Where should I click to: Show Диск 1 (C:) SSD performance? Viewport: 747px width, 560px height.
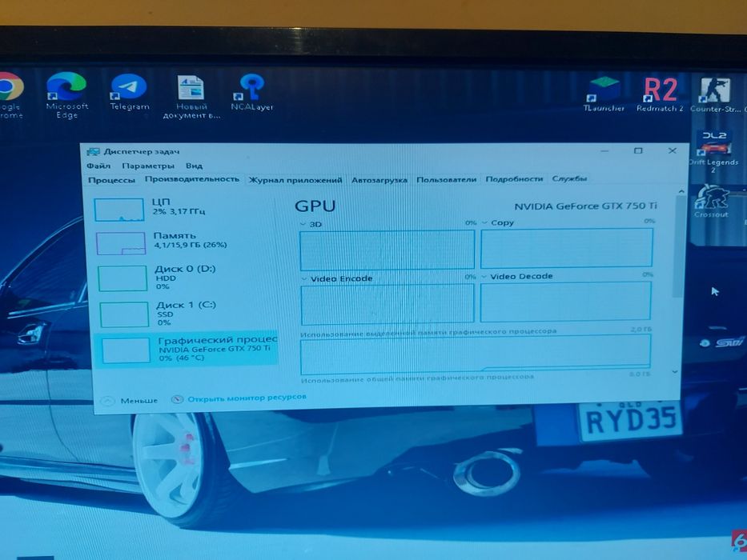tap(187, 314)
